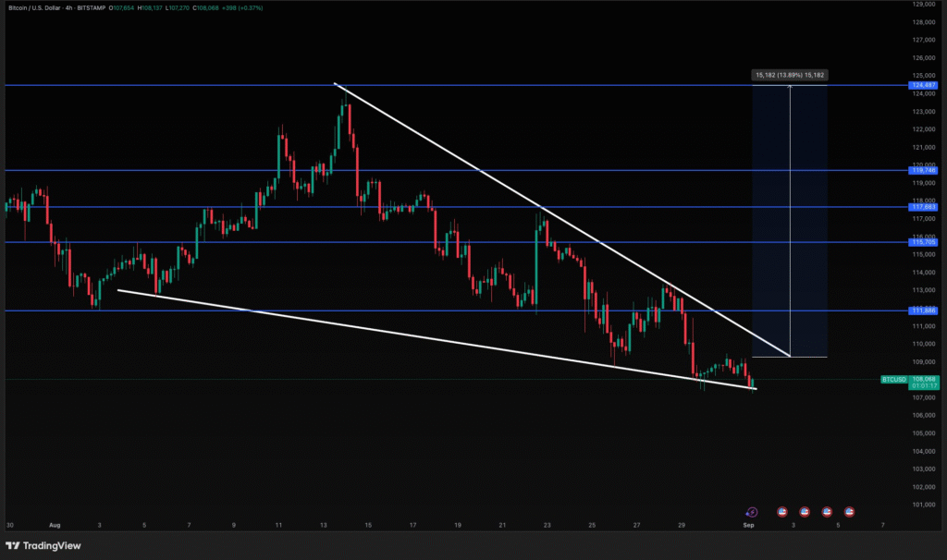The height and width of the screenshot is (560, 947).
Task: Select the 115,705 horizontal line price label
Action: click(924, 242)
